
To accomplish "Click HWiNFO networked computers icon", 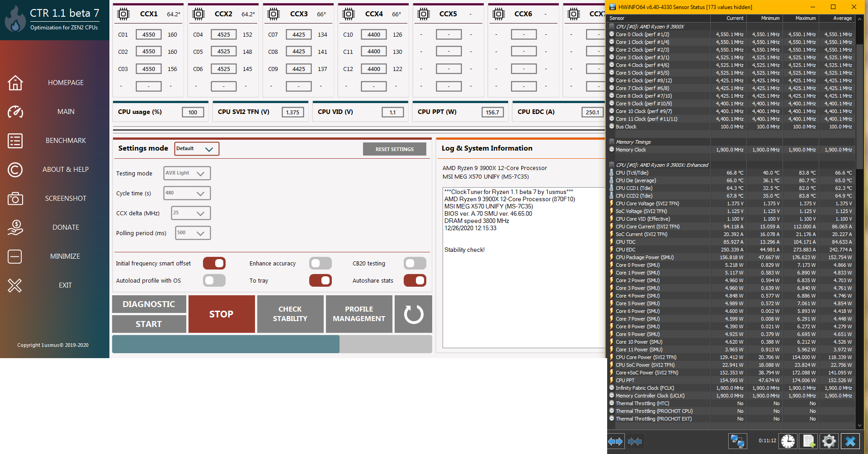I will (737, 441).
